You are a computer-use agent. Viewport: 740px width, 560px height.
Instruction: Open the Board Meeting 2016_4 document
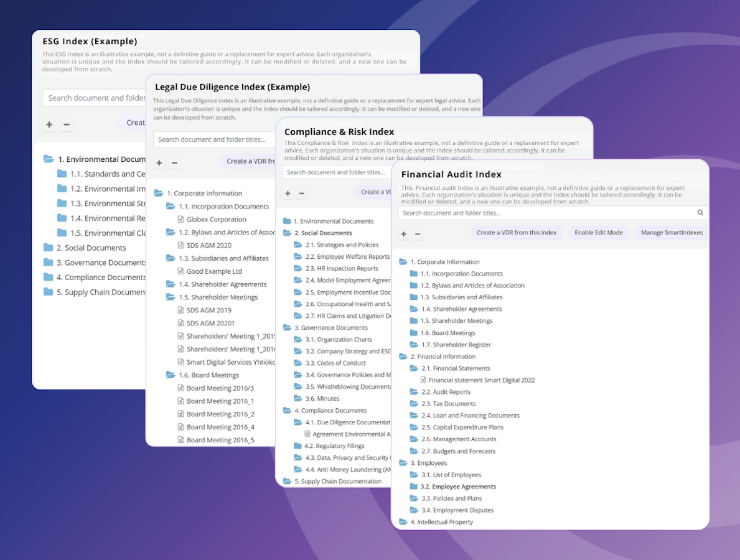(x=220, y=427)
